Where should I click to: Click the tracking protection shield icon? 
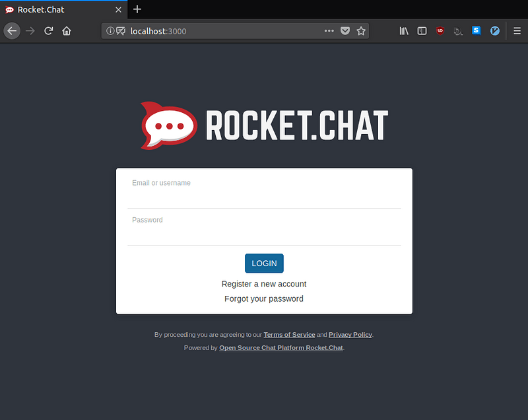(x=121, y=31)
